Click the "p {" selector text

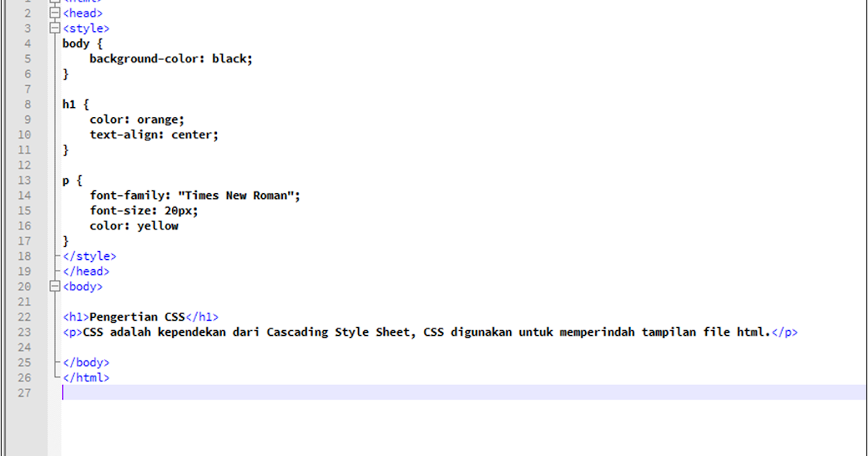pyautogui.click(x=72, y=180)
